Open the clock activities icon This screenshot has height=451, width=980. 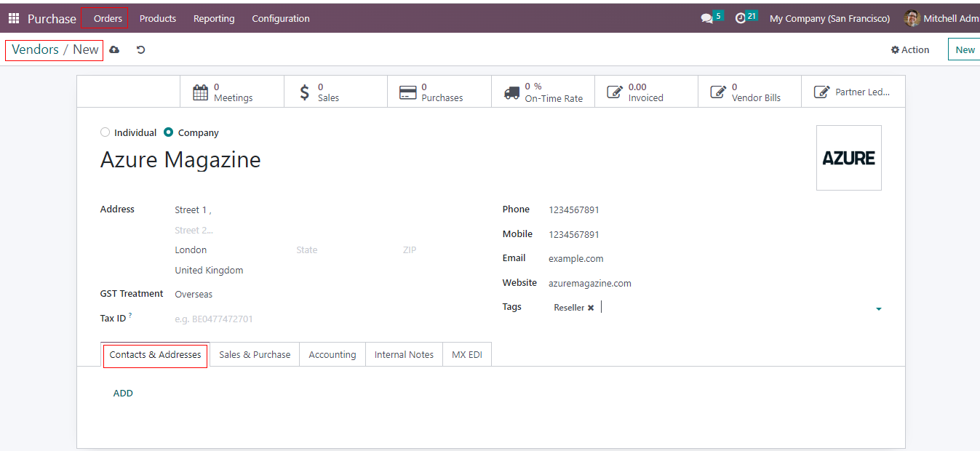[741, 18]
